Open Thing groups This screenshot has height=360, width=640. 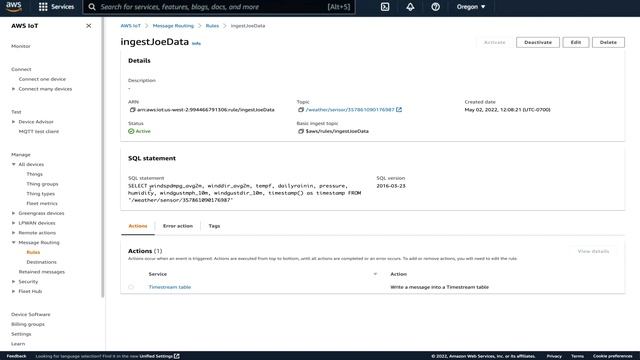[42, 184]
